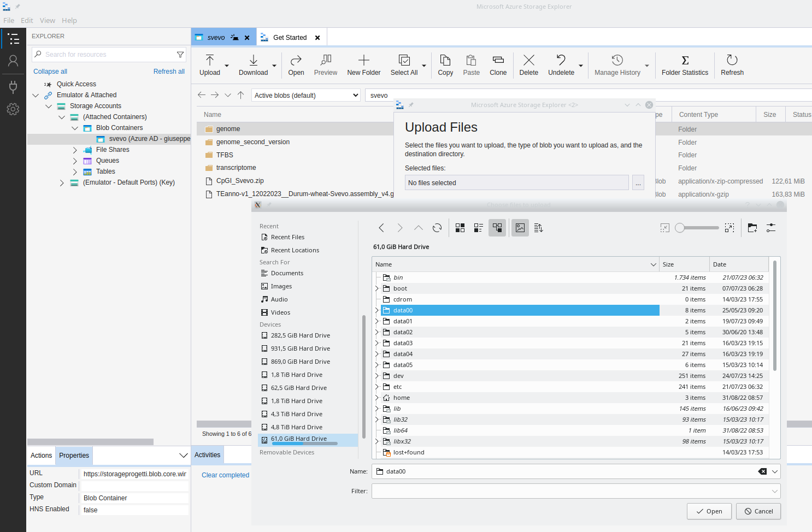Viewport: 812px width, 532px height.
Task: Open Settings via the gear icon
Action: tap(14, 109)
